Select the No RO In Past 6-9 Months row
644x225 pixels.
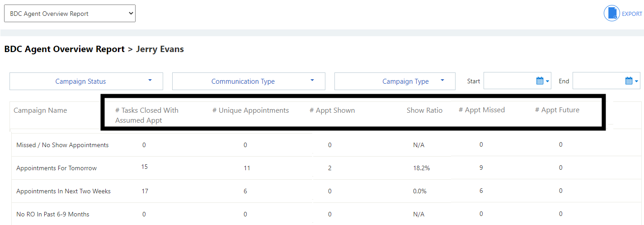pos(53,214)
